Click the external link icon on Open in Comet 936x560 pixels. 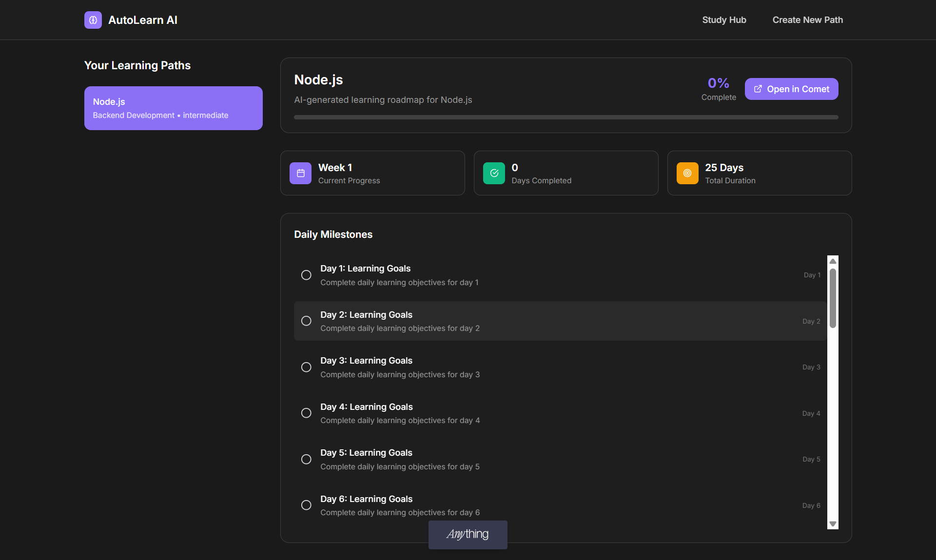[758, 89]
